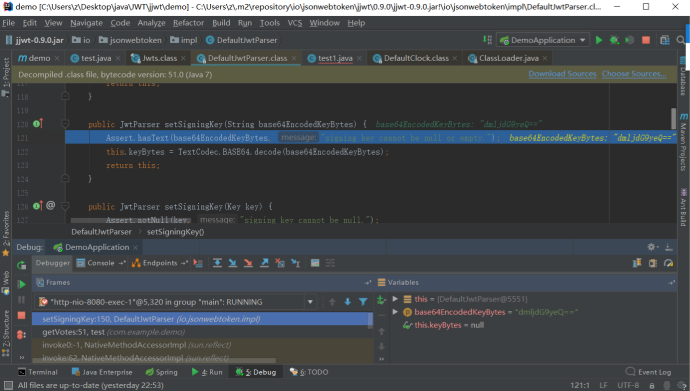Select next frame with the blue down arrow

pos(348,302)
